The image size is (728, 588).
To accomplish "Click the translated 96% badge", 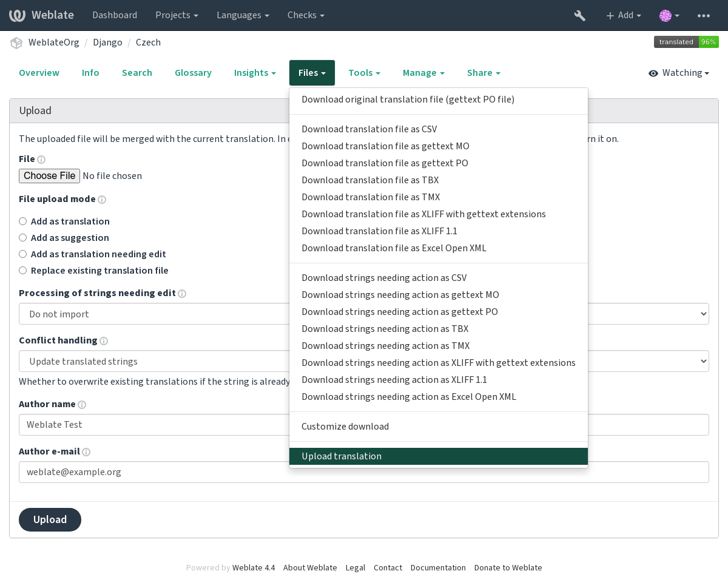I will coord(686,42).
